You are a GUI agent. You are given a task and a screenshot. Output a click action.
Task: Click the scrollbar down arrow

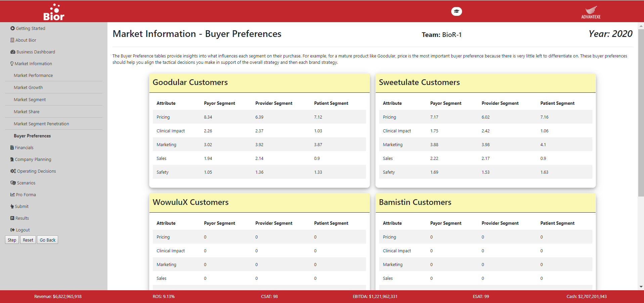[x=641, y=287]
